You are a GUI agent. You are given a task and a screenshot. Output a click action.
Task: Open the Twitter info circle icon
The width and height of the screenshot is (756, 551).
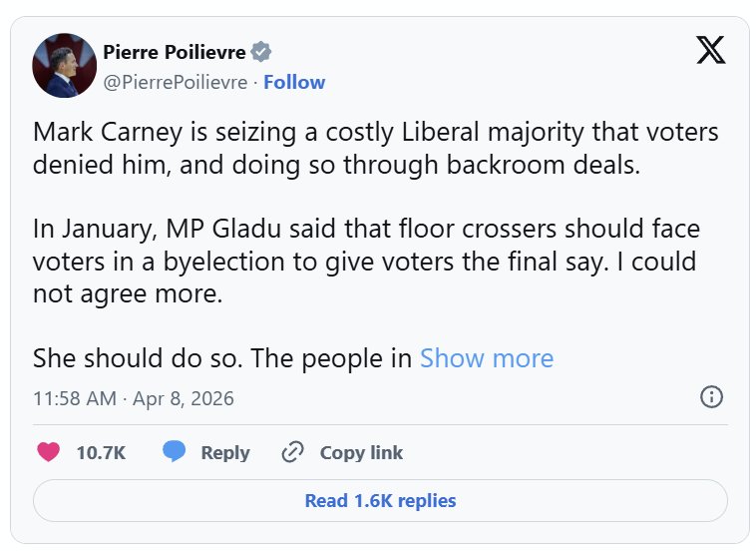pos(711,397)
